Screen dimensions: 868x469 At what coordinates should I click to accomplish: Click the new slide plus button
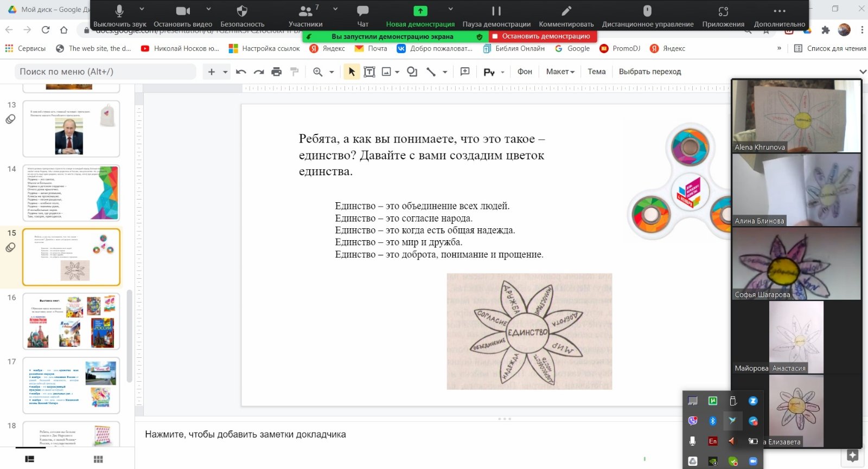pyautogui.click(x=212, y=72)
